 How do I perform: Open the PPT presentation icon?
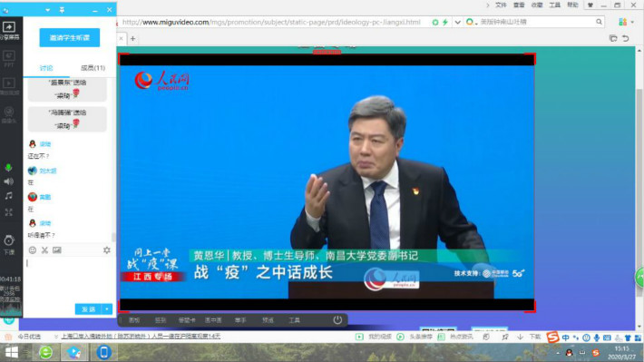click(x=9, y=55)
